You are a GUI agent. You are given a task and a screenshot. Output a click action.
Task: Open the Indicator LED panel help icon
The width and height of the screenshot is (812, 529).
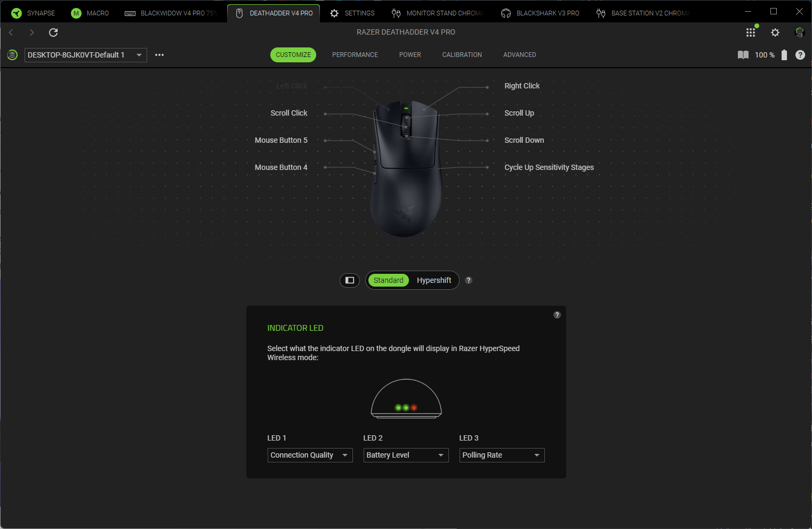pyautogui.click(x=557, y=315)
